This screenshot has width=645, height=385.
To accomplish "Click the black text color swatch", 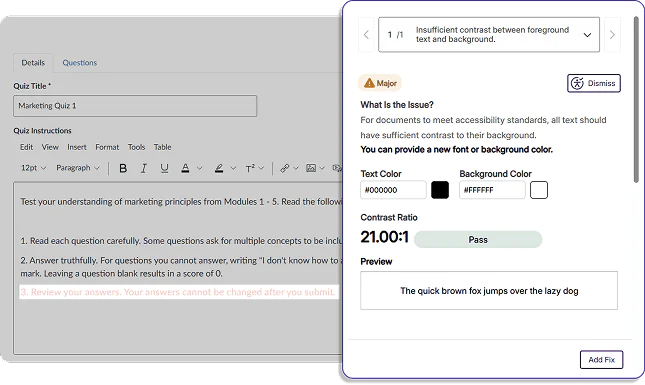I will [440, 190].
